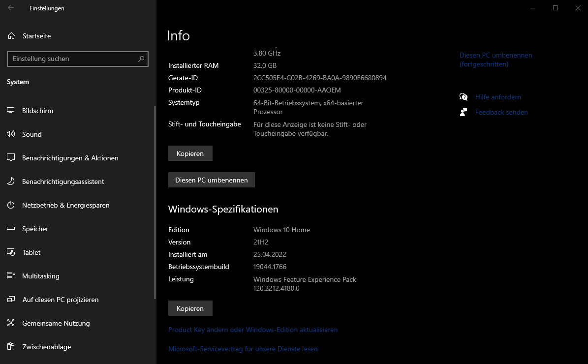Click the Startseite home icon

(x=11, y=36)
